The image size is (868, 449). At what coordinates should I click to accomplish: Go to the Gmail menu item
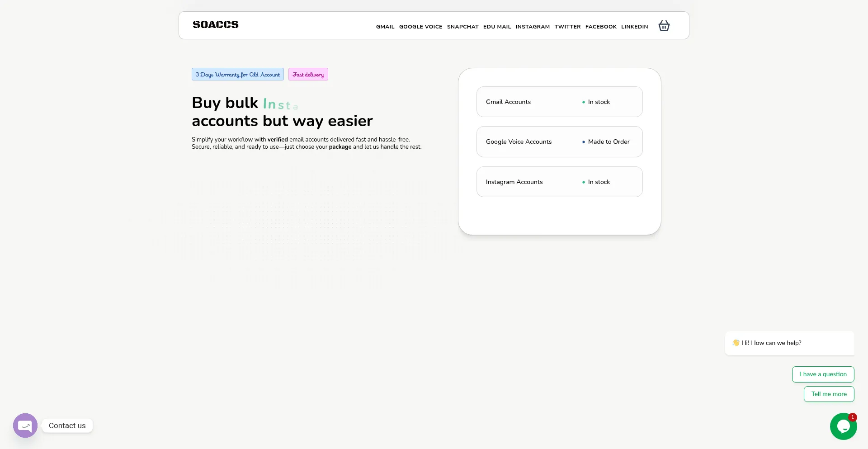point(385,27)
